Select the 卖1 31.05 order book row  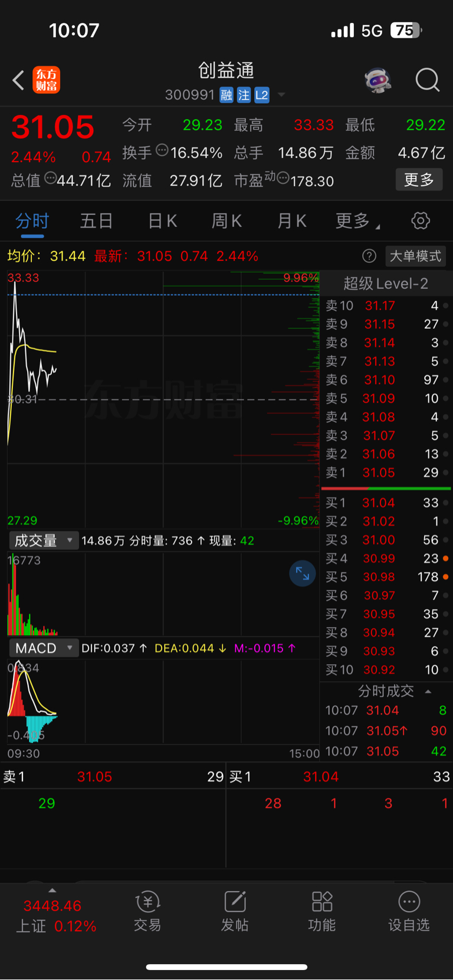tap(387, 473)
